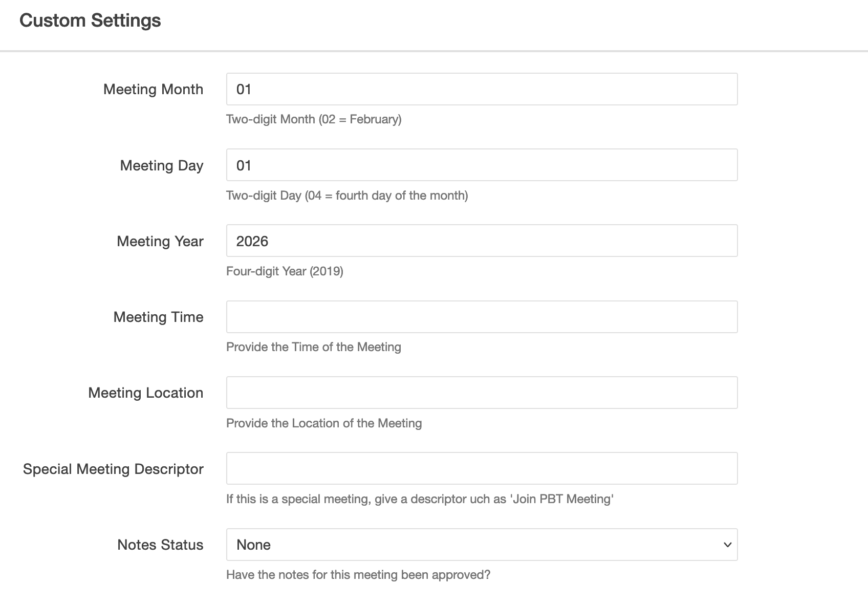Click 'Provide the Time of the Meeting' hint

[314, 347]
